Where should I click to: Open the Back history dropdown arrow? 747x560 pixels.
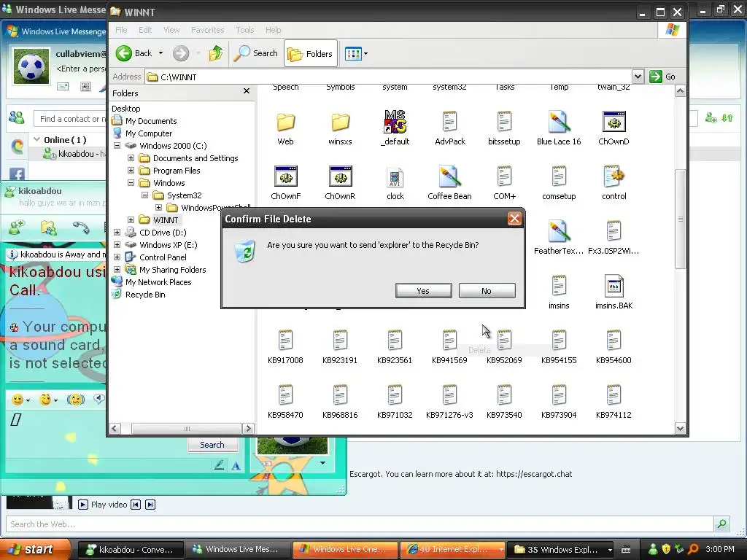161,53
